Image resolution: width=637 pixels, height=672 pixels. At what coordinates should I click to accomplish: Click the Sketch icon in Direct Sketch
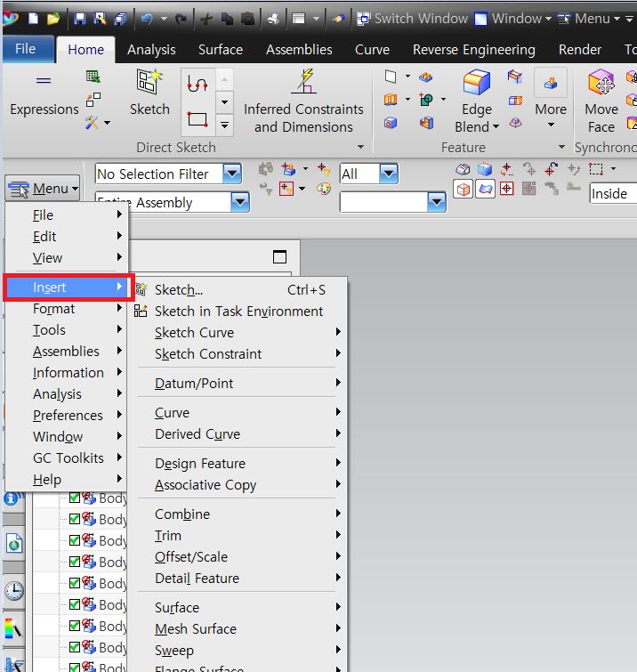149,93
